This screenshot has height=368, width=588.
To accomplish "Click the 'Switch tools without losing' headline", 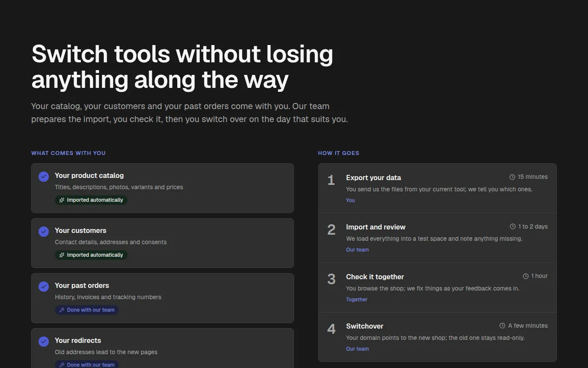I will point(182,54).
